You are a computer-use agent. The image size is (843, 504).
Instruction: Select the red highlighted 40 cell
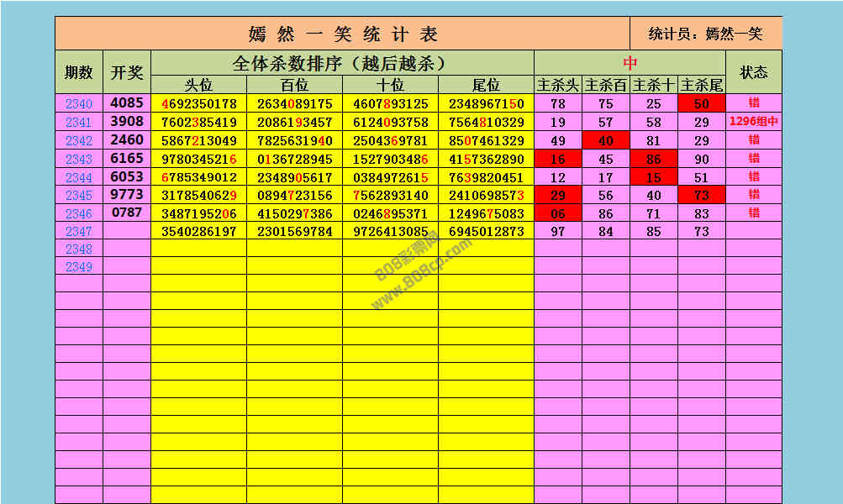(606, 140)
